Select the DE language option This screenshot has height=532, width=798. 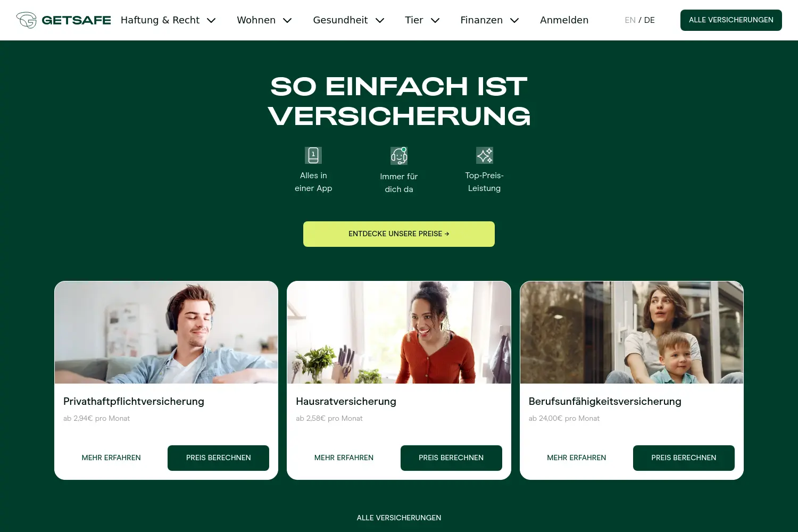[x=650, y=20]
